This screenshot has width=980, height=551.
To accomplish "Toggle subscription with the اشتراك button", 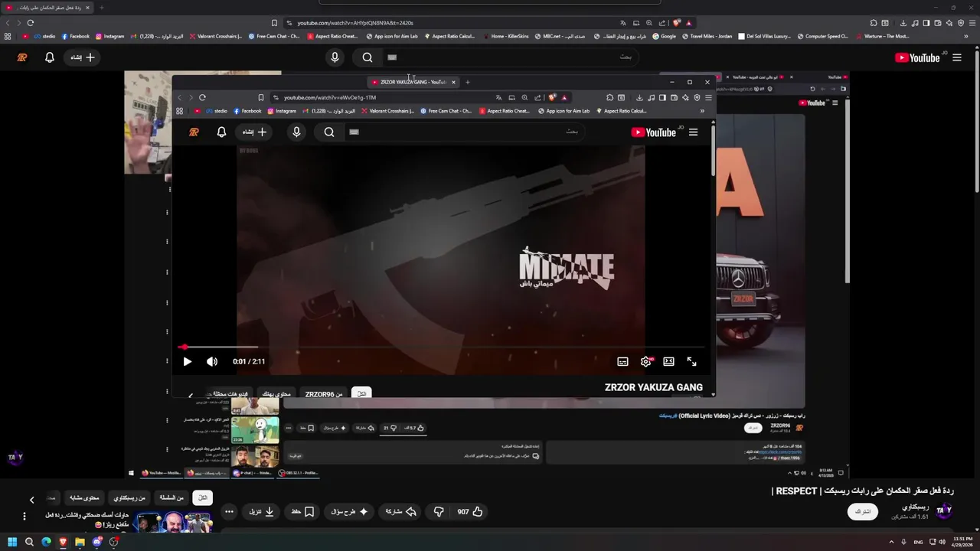I will click(863, 511).
